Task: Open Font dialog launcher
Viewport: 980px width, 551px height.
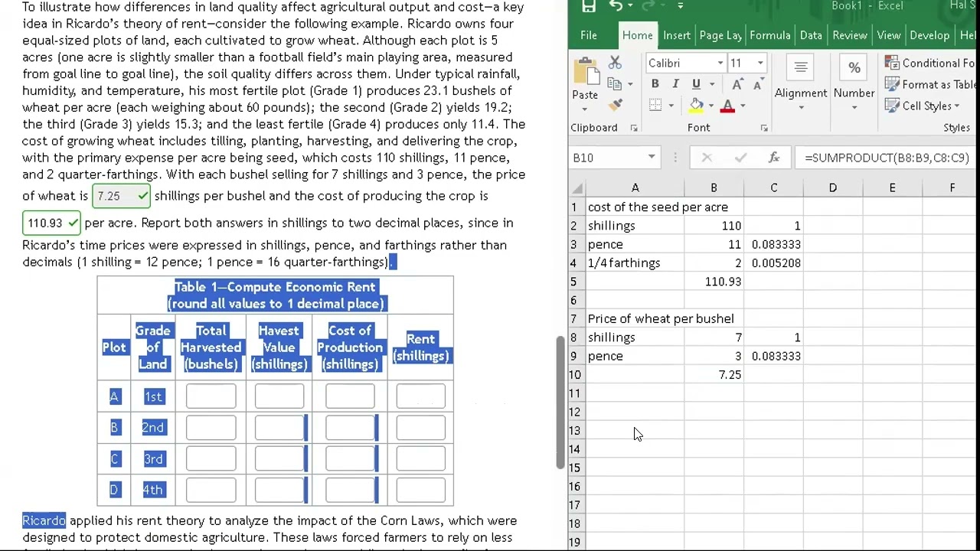Action: 764,128
